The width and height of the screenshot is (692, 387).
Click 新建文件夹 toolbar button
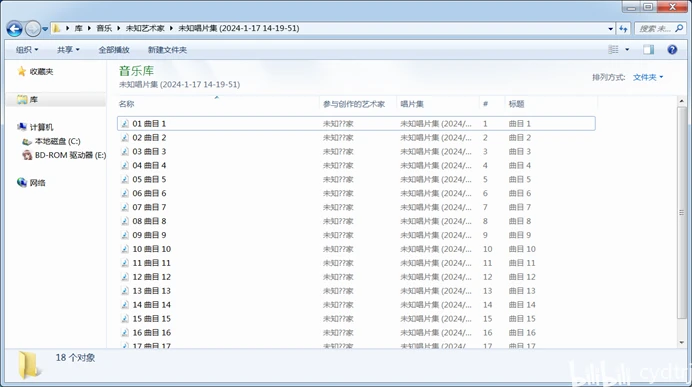[167, 50]
